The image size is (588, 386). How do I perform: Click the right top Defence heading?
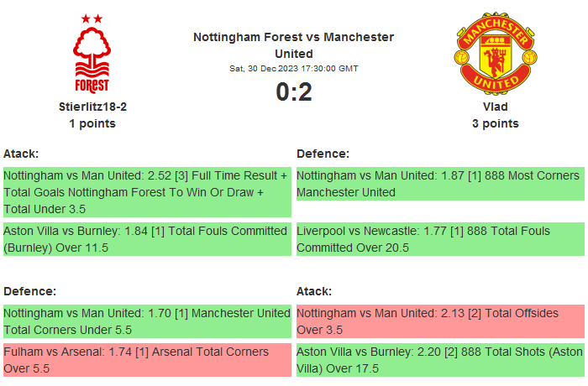[323, 154]
